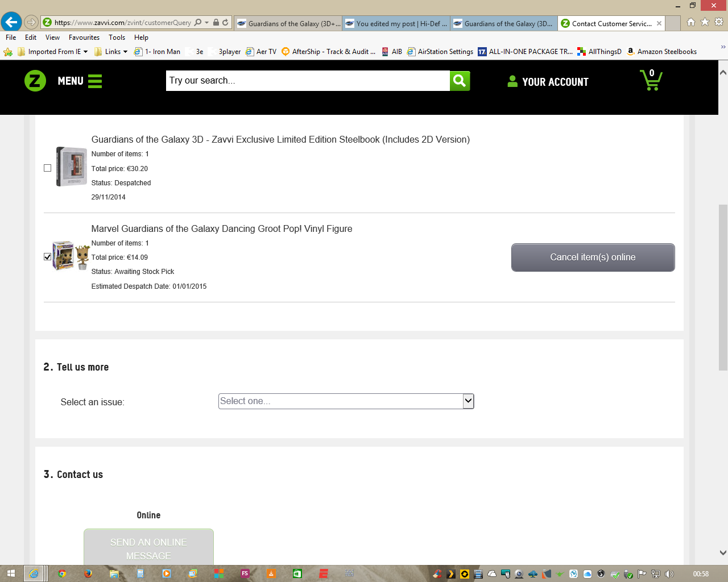Open the 3player bookmark
The width and height of the screenshot is (728, 582).
tap(224, 52)
